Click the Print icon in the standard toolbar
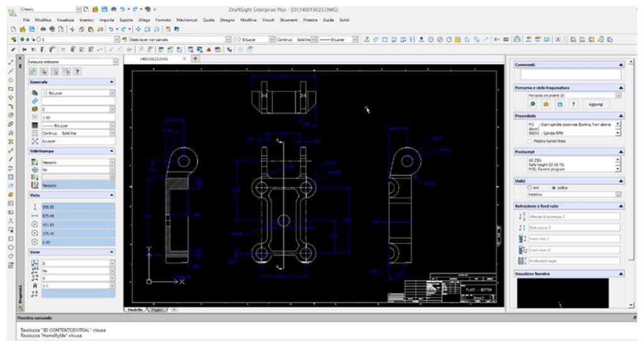644x348 pixels. click(43, 29)
